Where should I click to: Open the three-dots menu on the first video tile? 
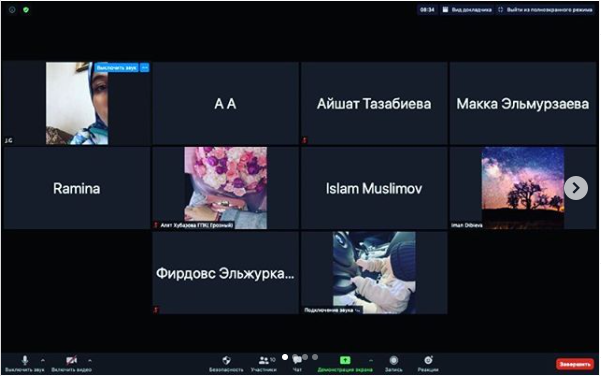[x=145, y=68]
